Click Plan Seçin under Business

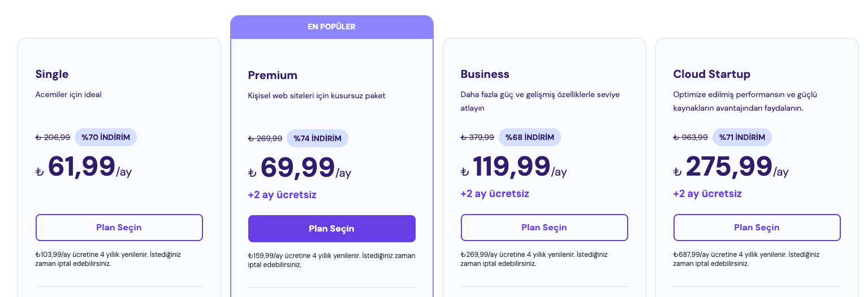544,228
